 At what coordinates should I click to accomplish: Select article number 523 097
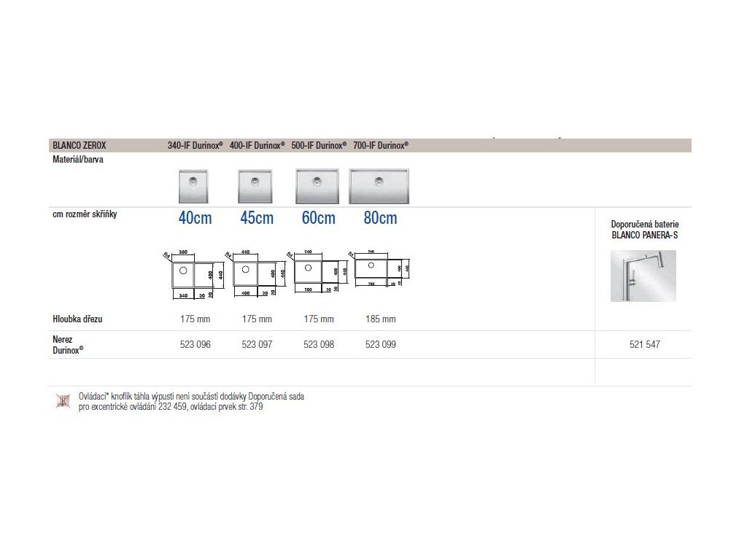[257, 344]
